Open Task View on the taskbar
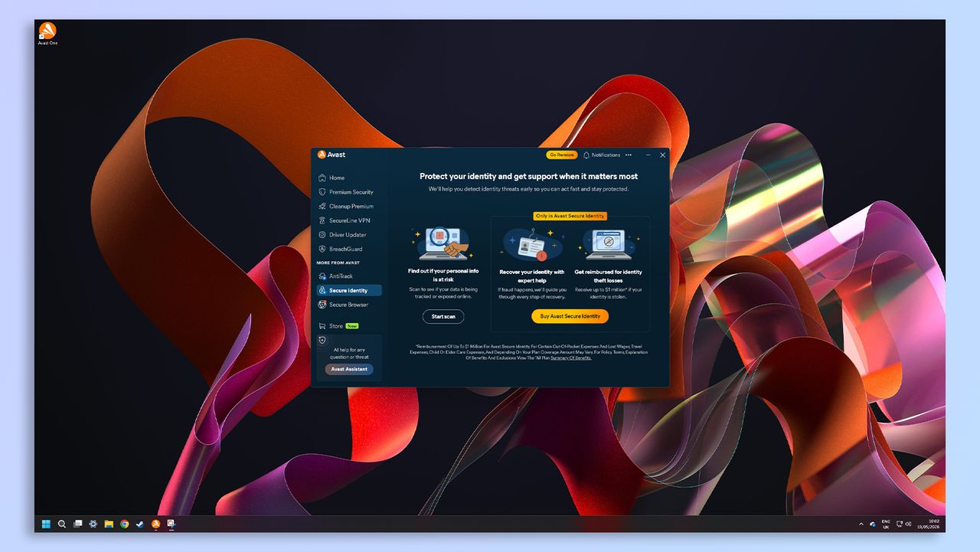 pyautogui.click(x=77, y=524)
